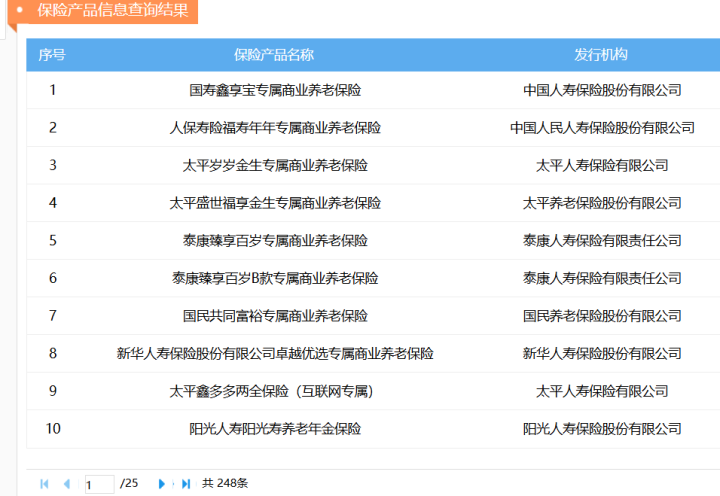The width and height of the screenshot is (720, 496).
Task: Select product 太平岁岁金生专属商业养老保险
Action: pyautogui.click(x=275, y=165)
